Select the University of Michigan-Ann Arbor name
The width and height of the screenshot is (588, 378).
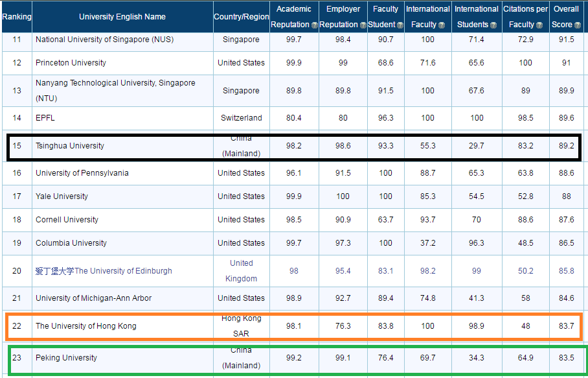pyautogui.click(x=94, y=298)
